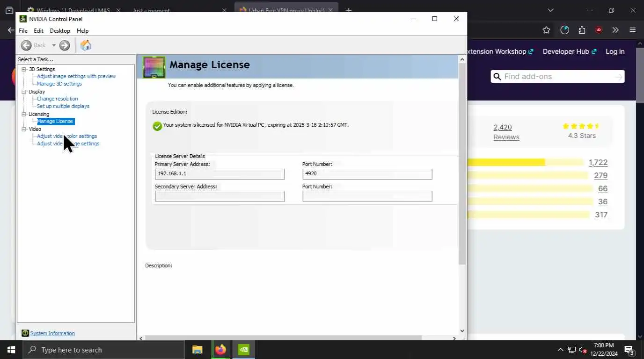This screenshot has height=359, width=644.
Task: Open the File menu
Action: click(x=23, y=31)
